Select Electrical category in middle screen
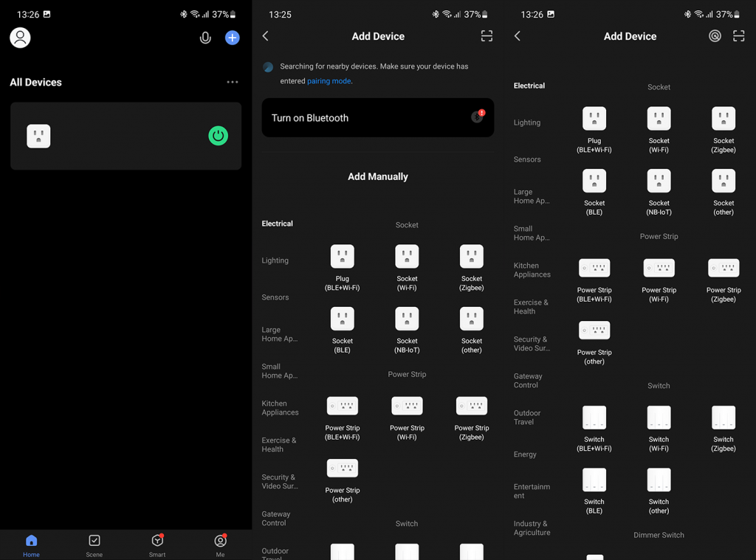Viewport: 756px width, 560px height. [x=278, y=224]
